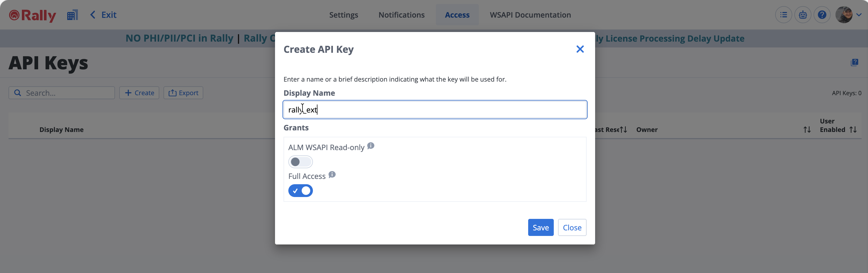Screen dimensions: 868x273
Task: Select the Access tab
Action: (457, 15)
